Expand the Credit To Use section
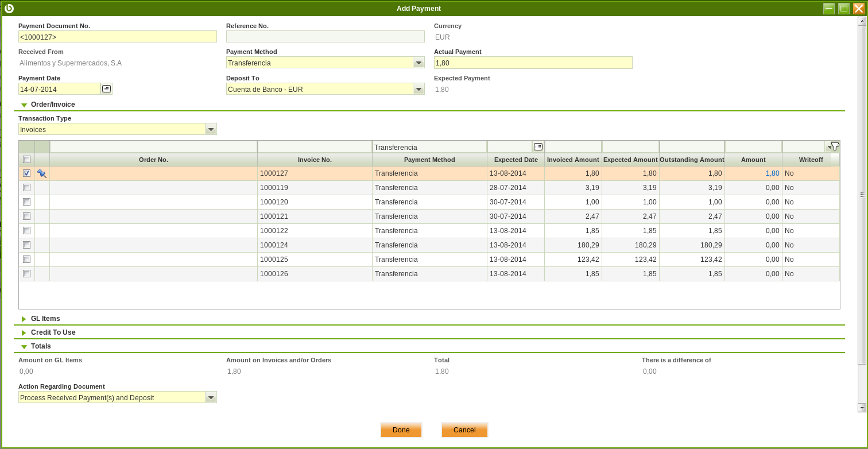The width and height of the screenshot is (868, 449). click(53, 332)
